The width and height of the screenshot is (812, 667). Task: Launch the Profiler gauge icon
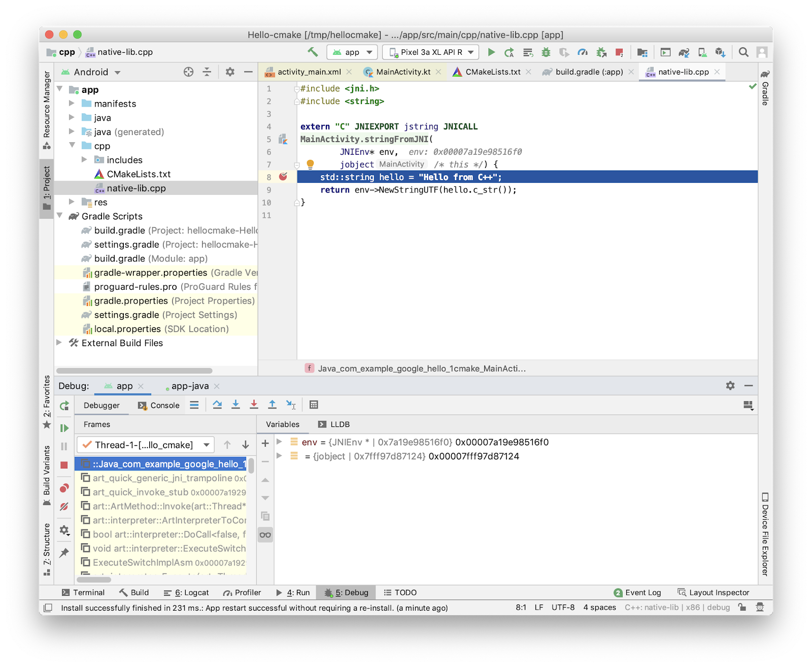point(583,52)
